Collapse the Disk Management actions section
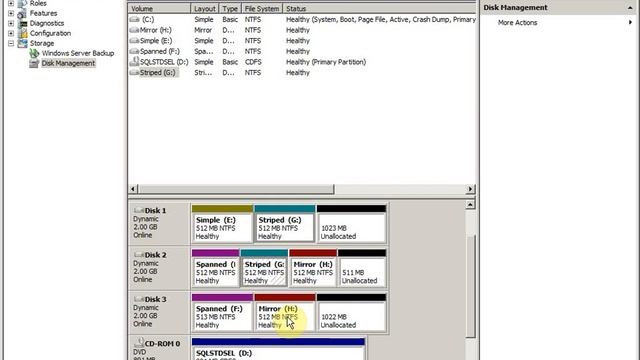This screenshot has height=360, width=640. 630,8
